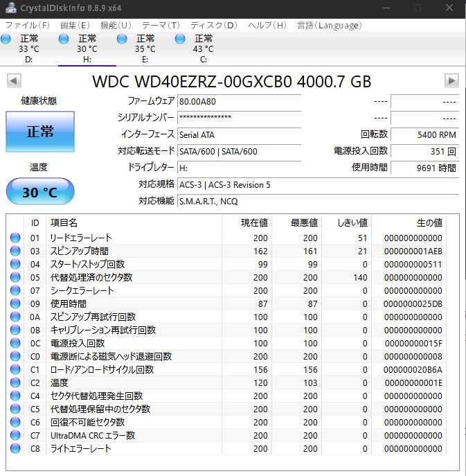Click status orb for 0B キャリブレーション再試行回数

click(x=15, y=330)
